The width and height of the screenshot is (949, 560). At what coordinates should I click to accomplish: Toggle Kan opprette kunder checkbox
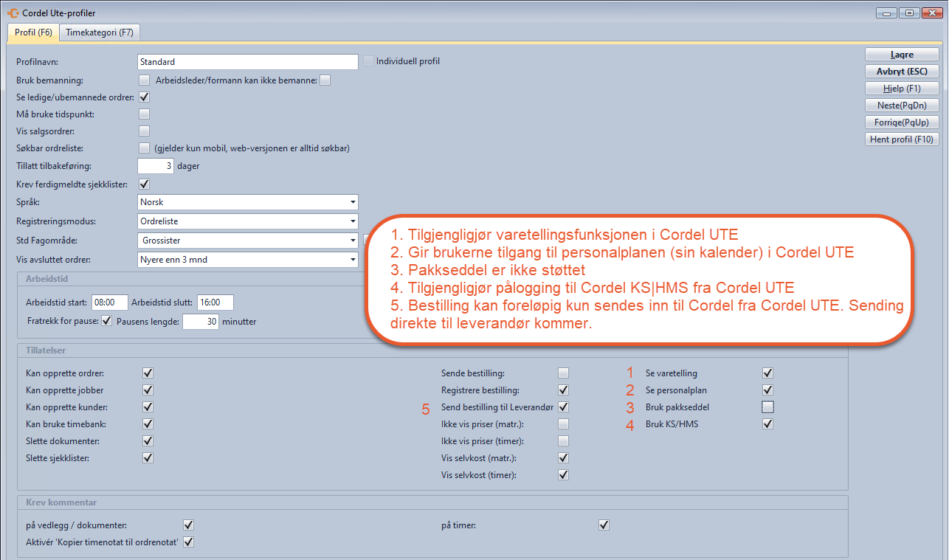[x=148, y=407]
